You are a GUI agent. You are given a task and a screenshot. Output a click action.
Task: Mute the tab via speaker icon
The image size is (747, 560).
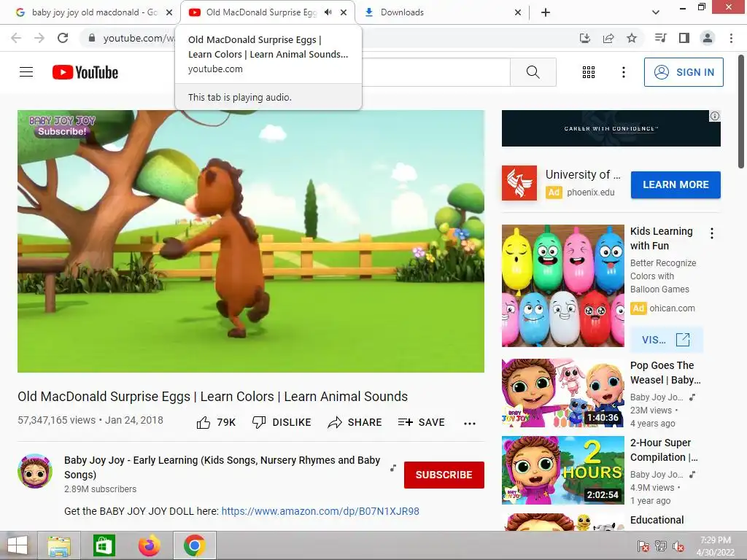pos(328,12)
